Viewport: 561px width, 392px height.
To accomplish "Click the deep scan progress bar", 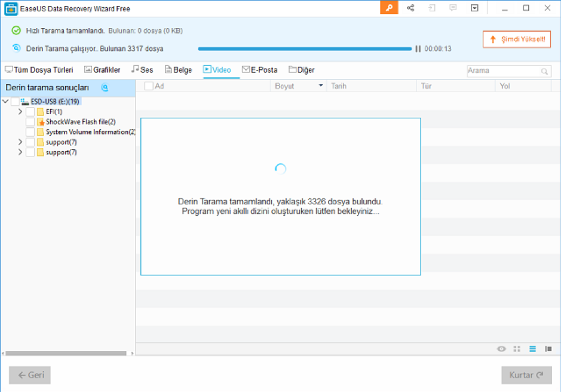I will (x=305, y=48).
